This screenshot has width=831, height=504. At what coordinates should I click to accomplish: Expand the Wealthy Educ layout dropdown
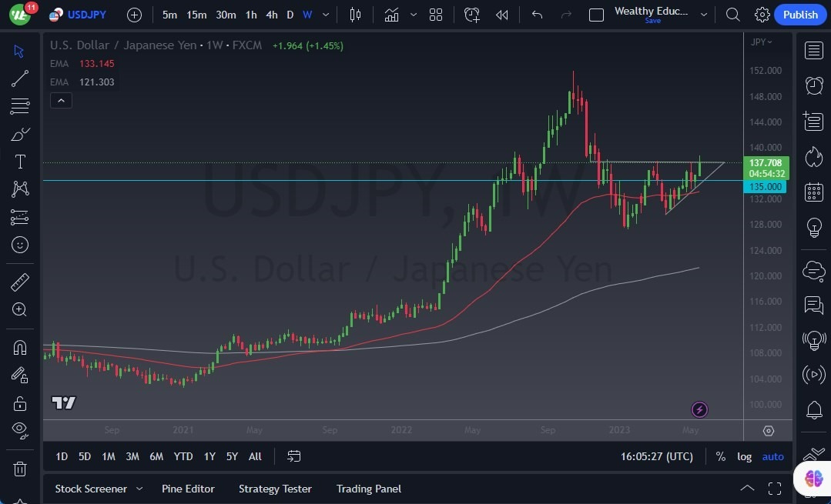703,14
